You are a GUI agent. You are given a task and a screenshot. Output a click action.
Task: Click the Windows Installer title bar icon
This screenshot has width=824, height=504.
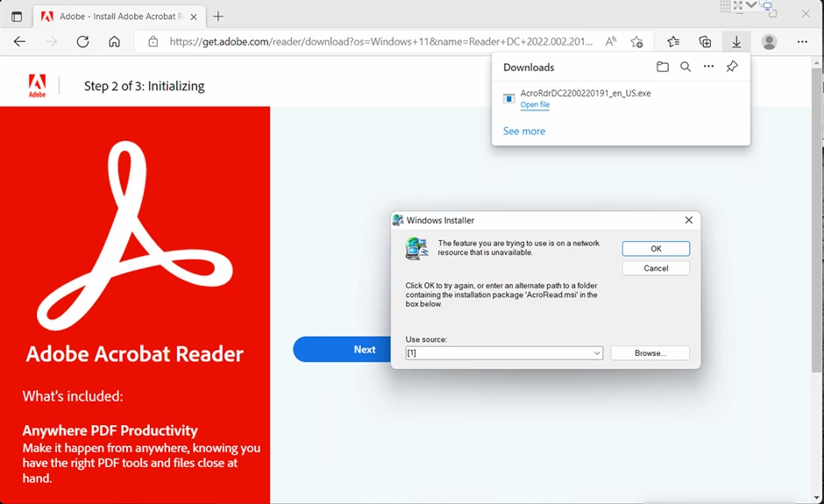tap(398, 220)
